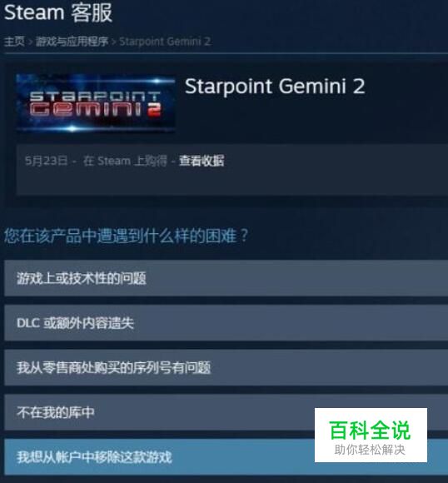Click the 百科全说 green watermark logo

(x=370, y=430)
